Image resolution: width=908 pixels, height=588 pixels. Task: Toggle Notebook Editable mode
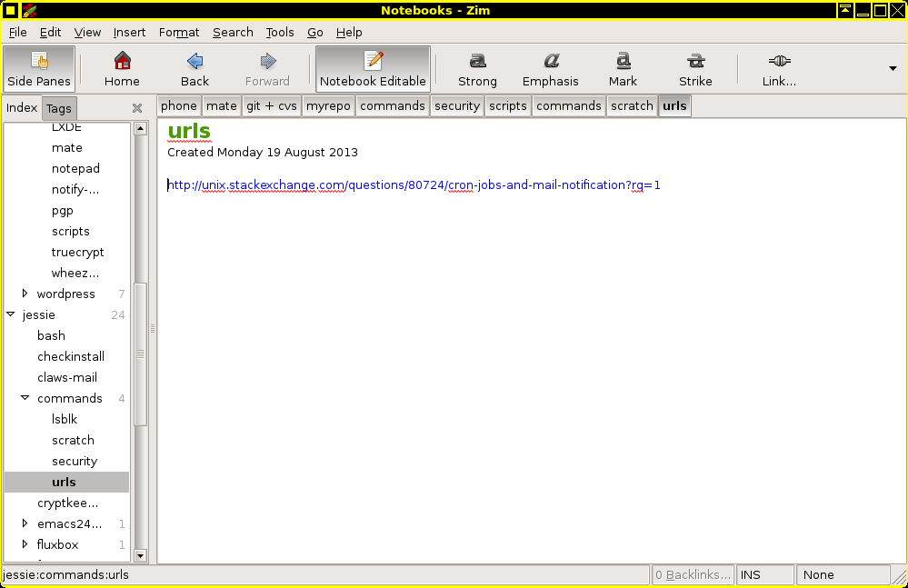tap(373, 69)
